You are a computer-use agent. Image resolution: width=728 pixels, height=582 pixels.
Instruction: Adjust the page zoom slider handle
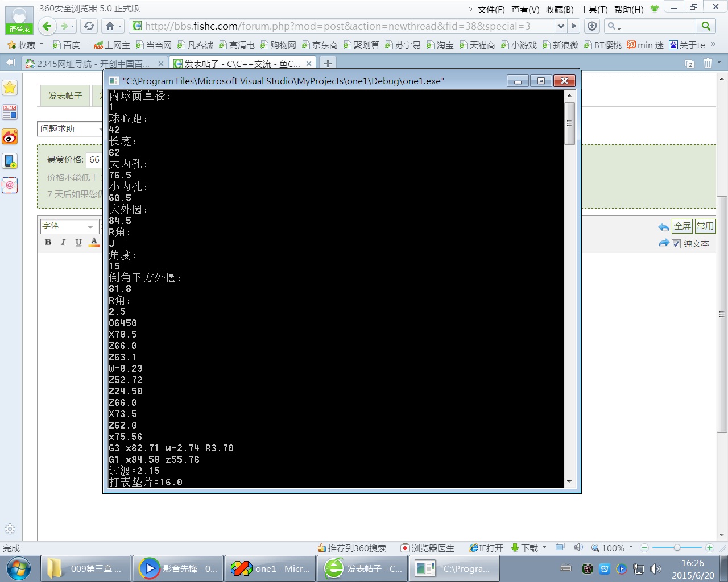[x=677, y=548]
